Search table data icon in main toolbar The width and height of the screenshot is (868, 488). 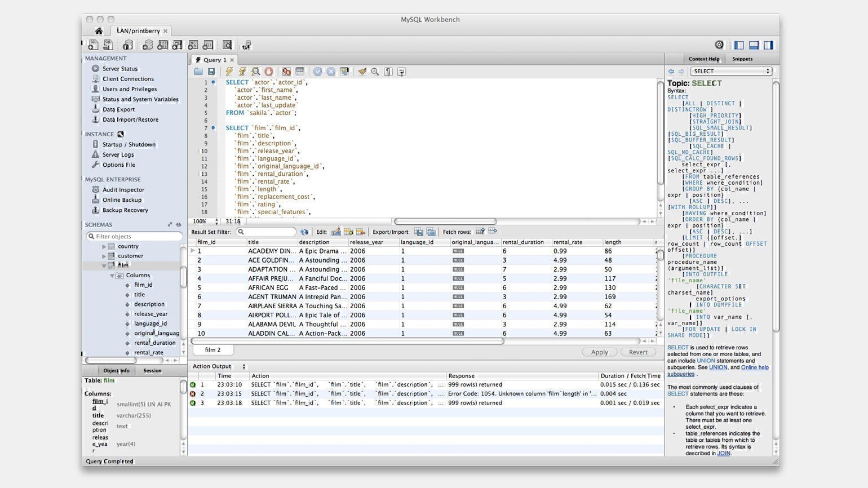point(227,45)
